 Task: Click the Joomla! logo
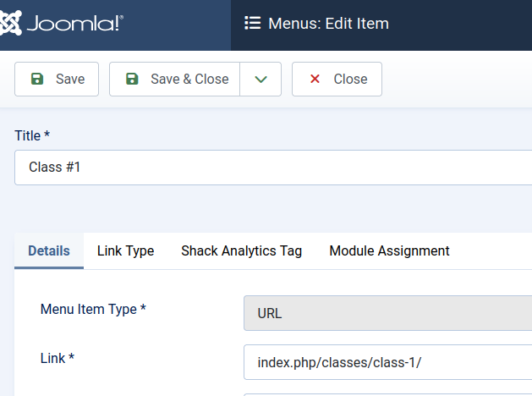pyautogui.click(x=62, y=24)
